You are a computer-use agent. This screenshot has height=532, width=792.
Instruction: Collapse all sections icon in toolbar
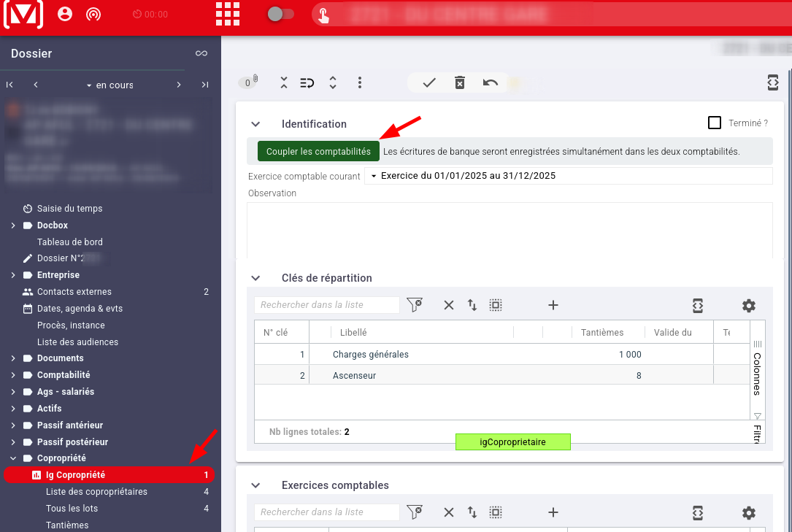[x=284, y=82]
